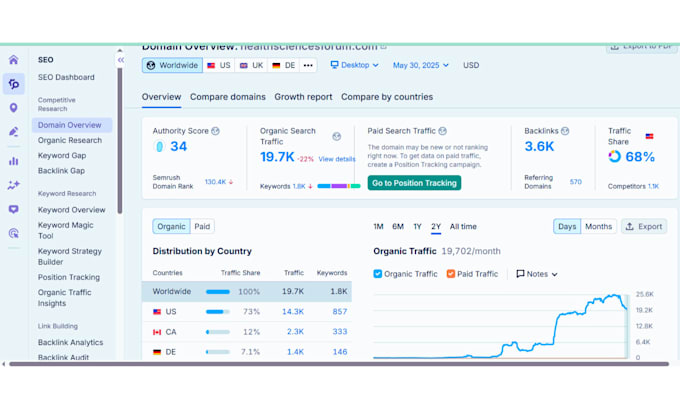680x409 pixels.
Task: Open the Content pencil icon in rail
Action: tap(13, 132)
